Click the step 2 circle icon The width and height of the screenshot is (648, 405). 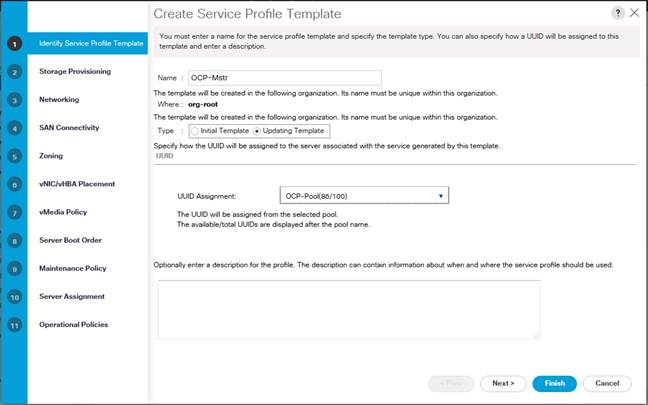[14, 72]
